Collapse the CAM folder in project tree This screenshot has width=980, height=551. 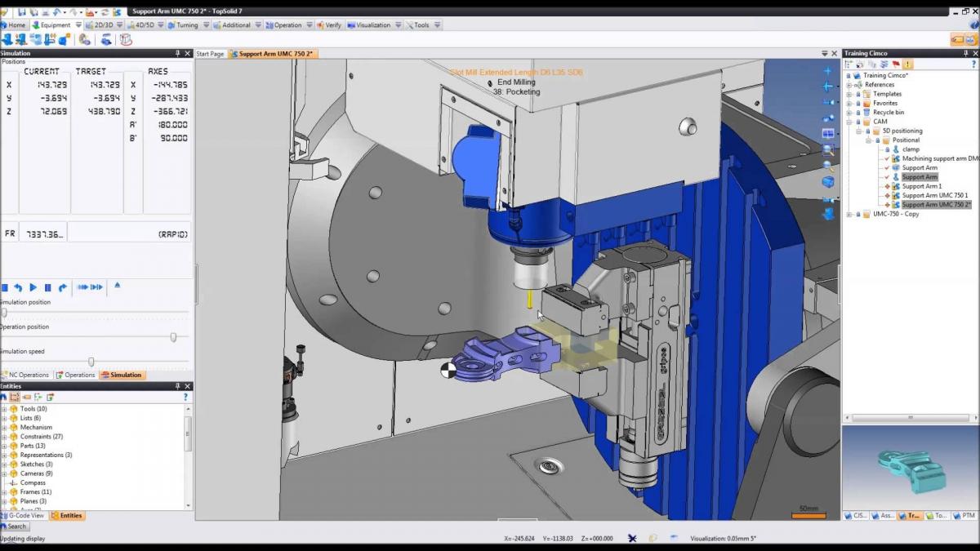(850, 122)
